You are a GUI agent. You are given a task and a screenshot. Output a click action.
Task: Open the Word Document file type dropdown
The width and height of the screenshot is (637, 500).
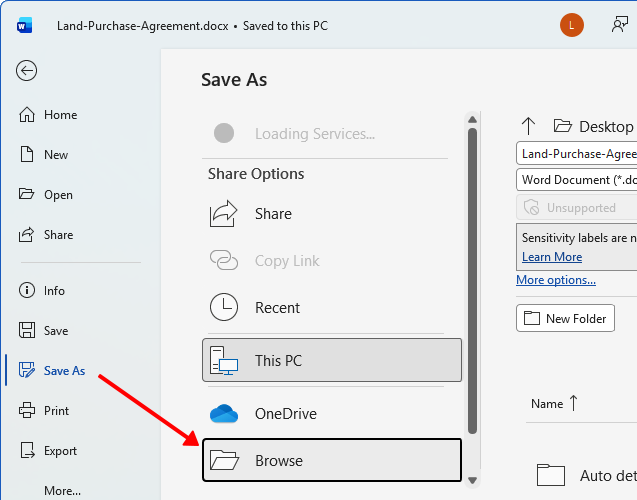577,180
